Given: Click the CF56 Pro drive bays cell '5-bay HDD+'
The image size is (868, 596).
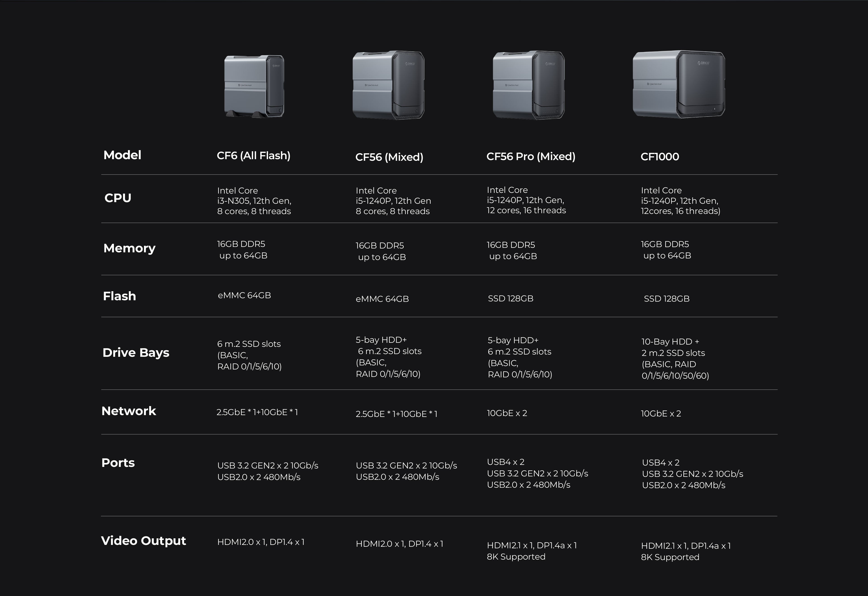Looking at the screenshot, I should click(520, 357).
